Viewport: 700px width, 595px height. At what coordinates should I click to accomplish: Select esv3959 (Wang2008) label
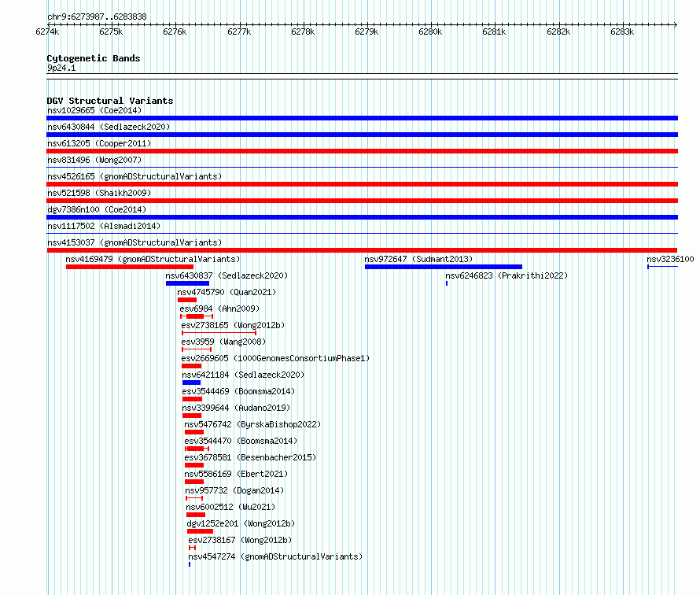(x=223, y=342)
